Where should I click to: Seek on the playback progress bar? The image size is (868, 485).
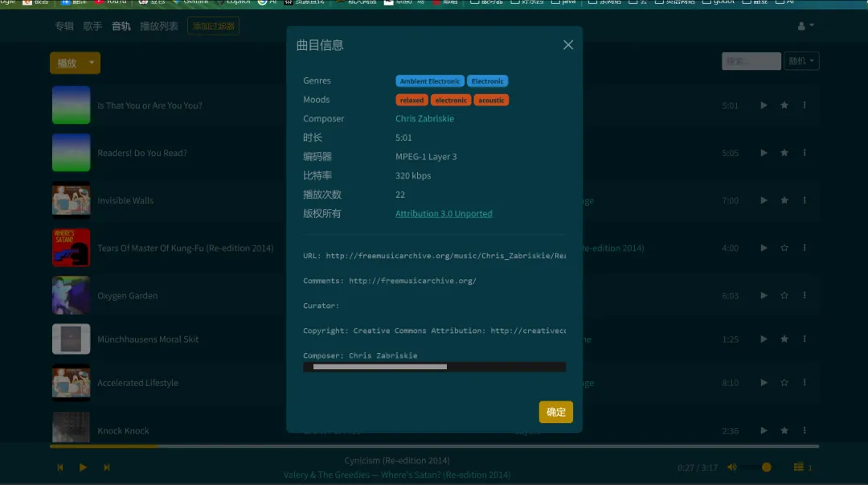pyautogui.click(x=434, y=446)
